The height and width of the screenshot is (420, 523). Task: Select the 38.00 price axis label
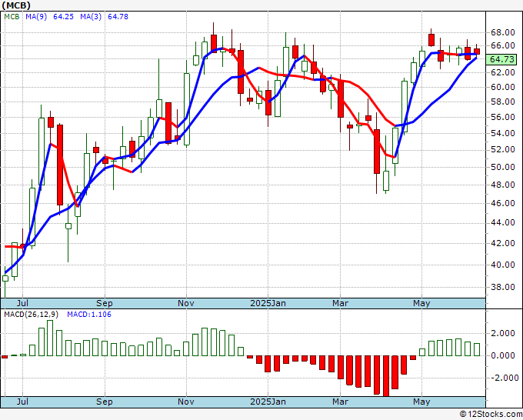click(x=502, y=287)
